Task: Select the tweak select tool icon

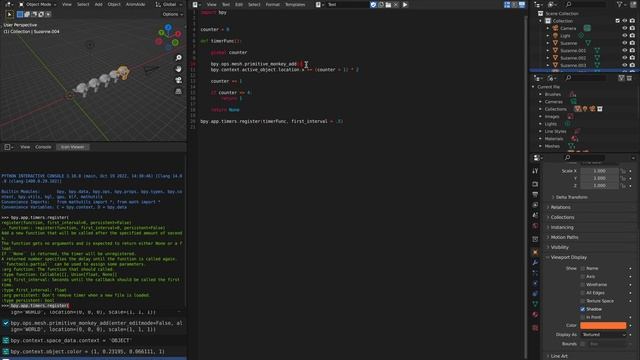Action: click(x=9, y=14)
